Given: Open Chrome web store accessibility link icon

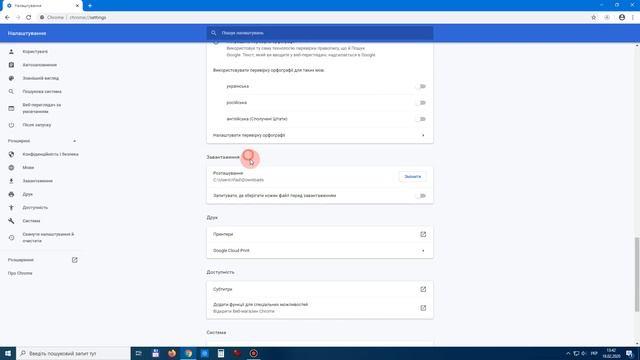Looking at the screenshot, I should 423,308.
